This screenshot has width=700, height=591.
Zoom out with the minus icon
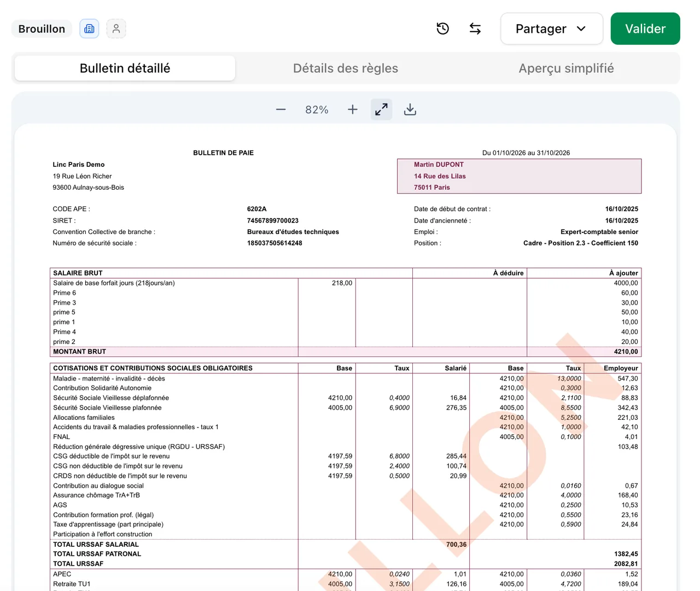click(x=281, y=109)
